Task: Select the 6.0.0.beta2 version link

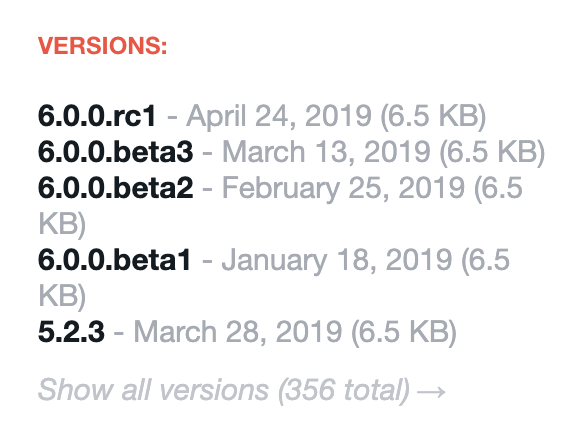Action: 116,187
